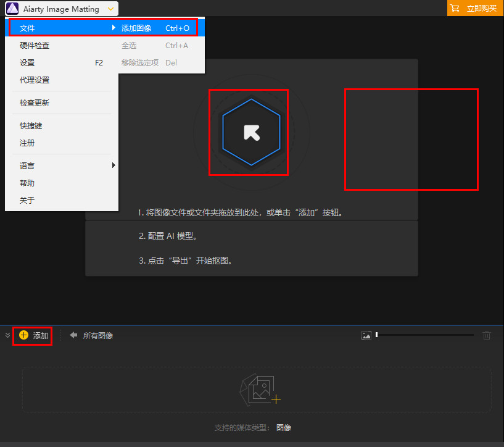The height and width of the screenshot is (447, 504).
Task: Collapse the bottom panel with double chevron
Action: click(7, 335)
